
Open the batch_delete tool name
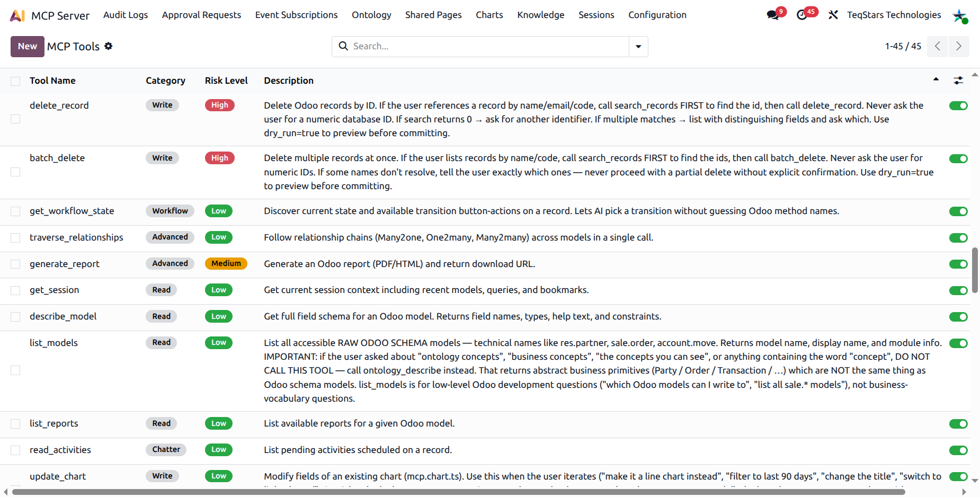click(57, 158)
